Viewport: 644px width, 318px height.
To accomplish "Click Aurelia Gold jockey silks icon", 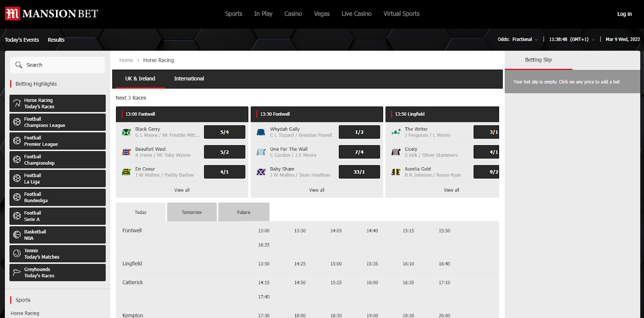I will coord(396,172).
